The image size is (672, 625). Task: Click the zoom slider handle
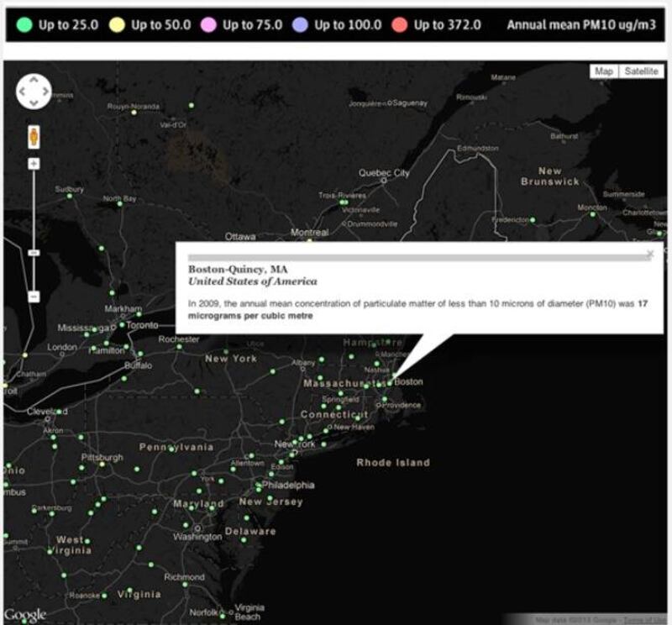[34, 252]
